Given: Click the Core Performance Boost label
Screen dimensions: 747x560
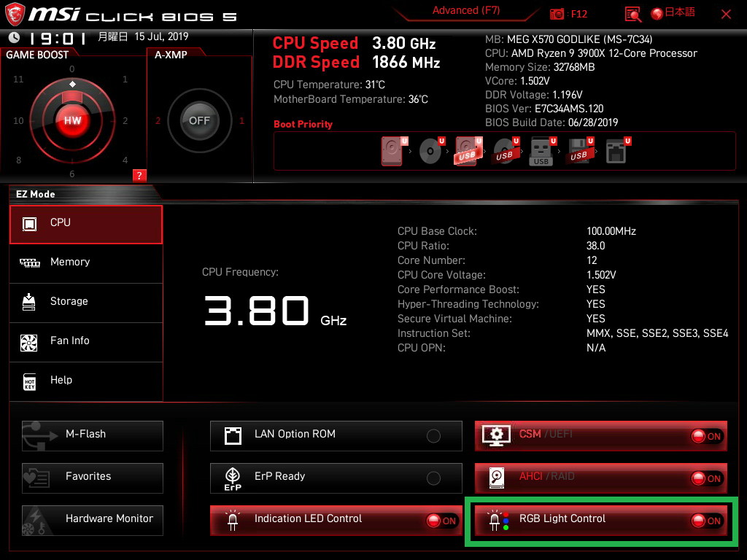Looking at the screenshot, I should [458, 289].
